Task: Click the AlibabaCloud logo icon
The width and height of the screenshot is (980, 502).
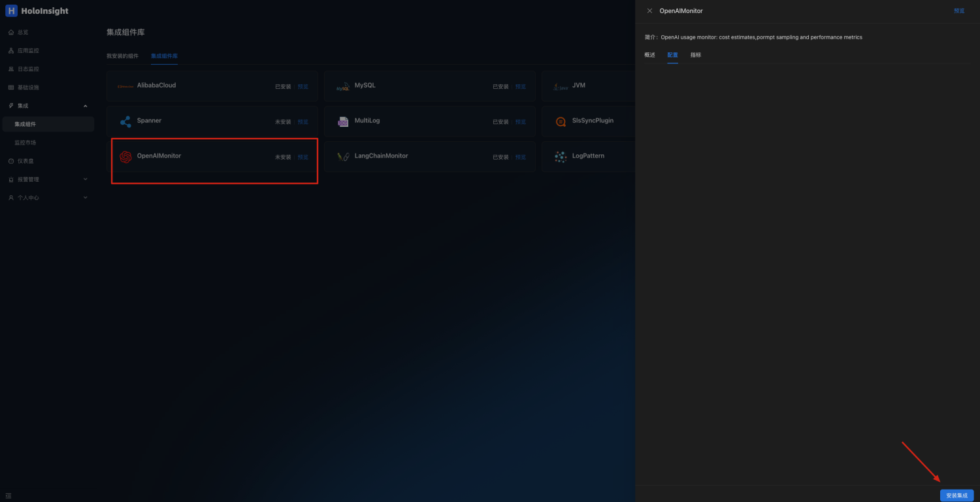Action: [125, 86]
